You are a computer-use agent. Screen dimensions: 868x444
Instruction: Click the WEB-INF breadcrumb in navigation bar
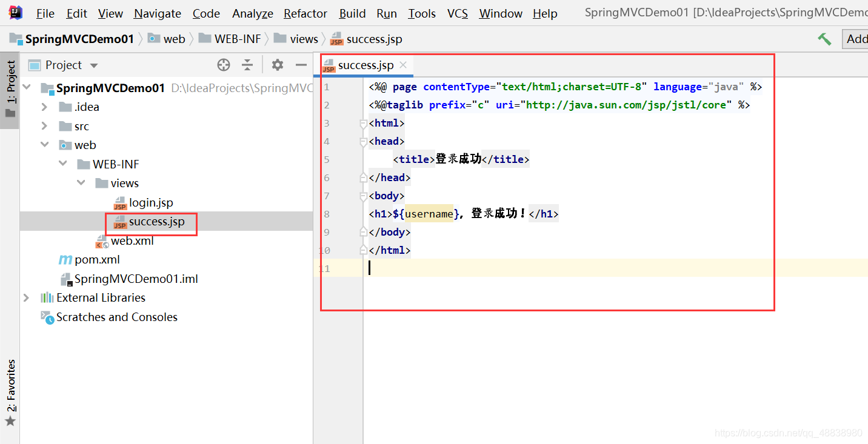(x=230, y=39)
